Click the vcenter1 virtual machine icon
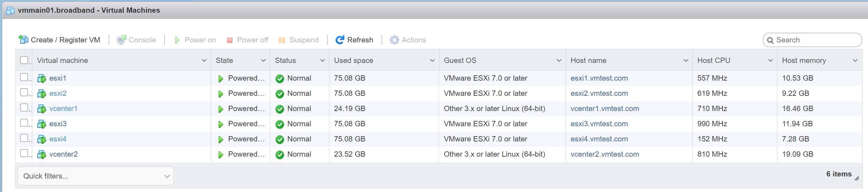This screenshot has height=192, width=868. tap(42, 109)
